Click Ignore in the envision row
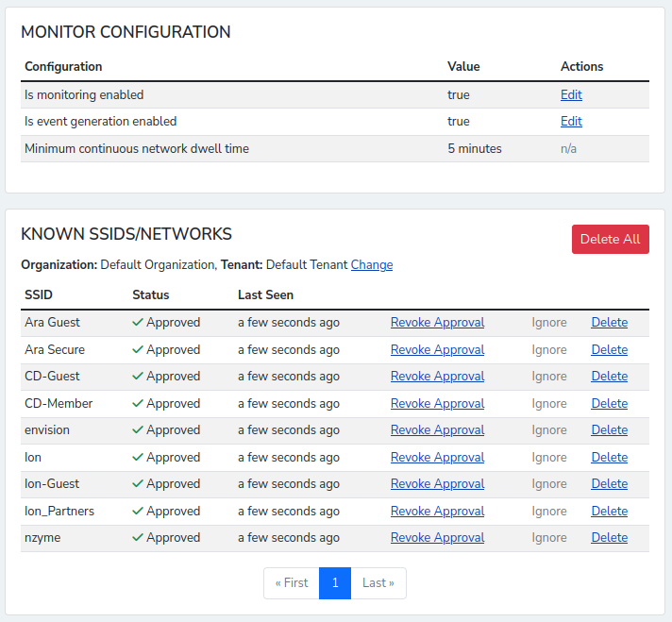Image resolution: width=672 pixels, height=622 pixels. pyautogui.click(x=549, y=430)
